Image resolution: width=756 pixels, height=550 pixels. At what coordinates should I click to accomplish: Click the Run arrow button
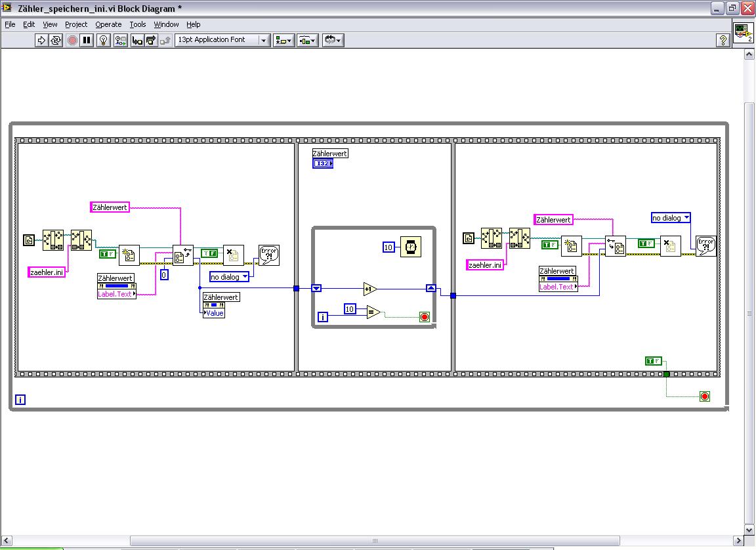pyautogui.click(x=41, y=41)
